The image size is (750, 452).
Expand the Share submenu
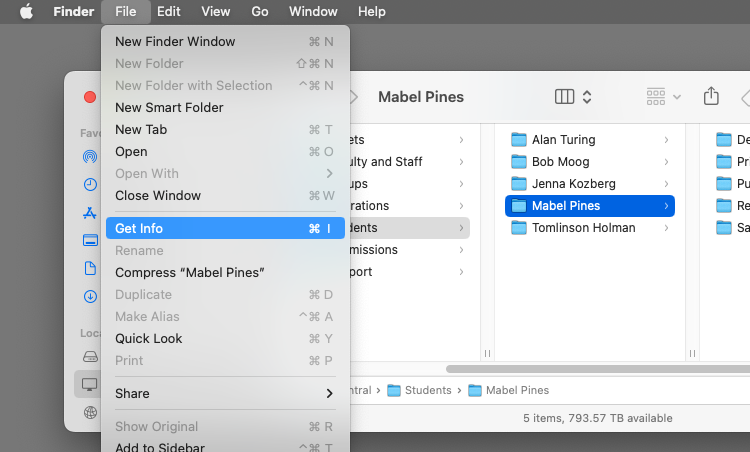(225, 394)
